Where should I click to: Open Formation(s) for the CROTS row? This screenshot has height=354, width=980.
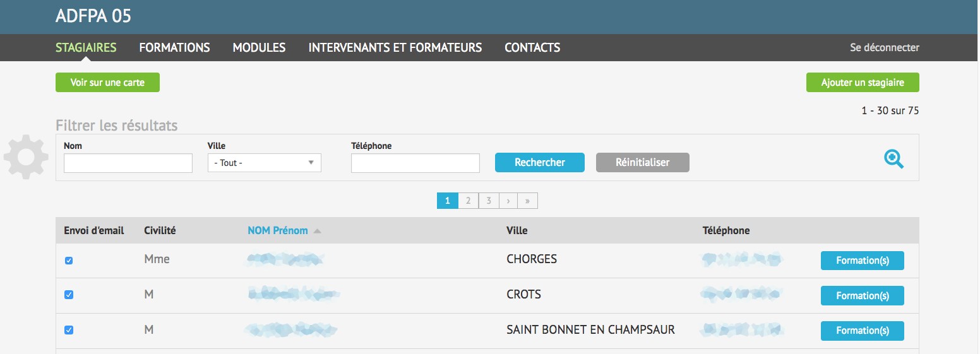pyautogui.click(x=862, y=295)
